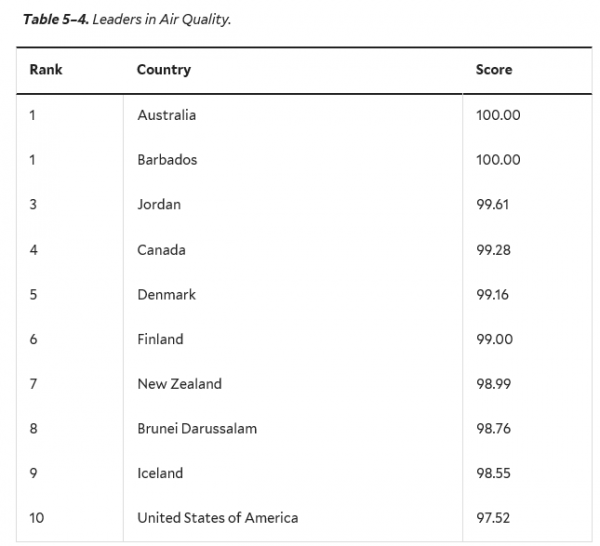Image resolution: width=600 pixels, height=546 pixels.
Task: Select the Canada country cell
Action: (x=161, y=250)
